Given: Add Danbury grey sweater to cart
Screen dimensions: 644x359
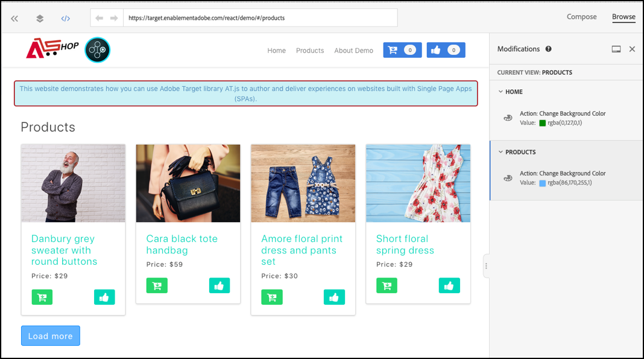Looking at the screenshot, I should (42, 297).
